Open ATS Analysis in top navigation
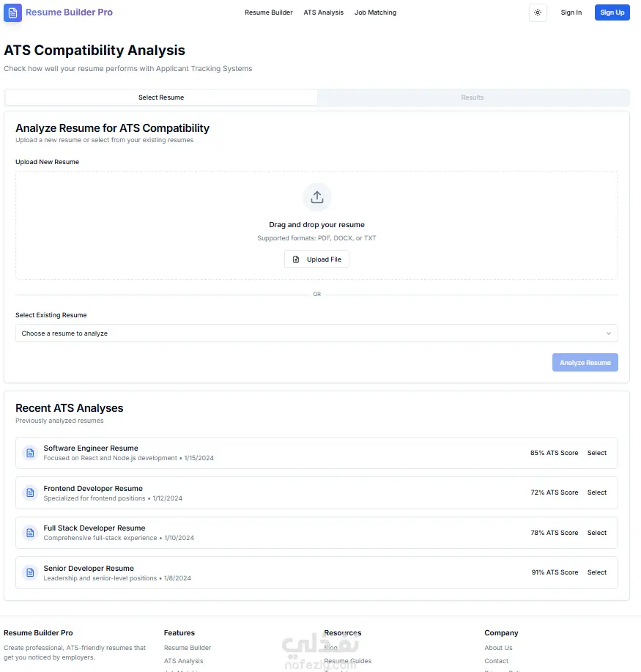This screenshot has width=641, height=672. point(324,12)
